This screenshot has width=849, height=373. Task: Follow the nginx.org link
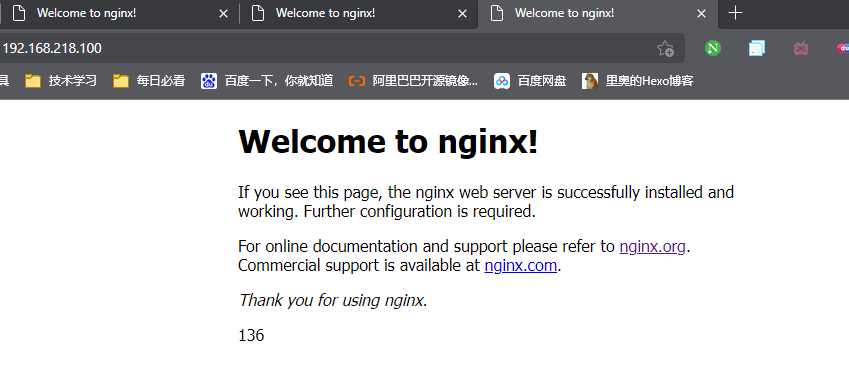coord(652,247)
